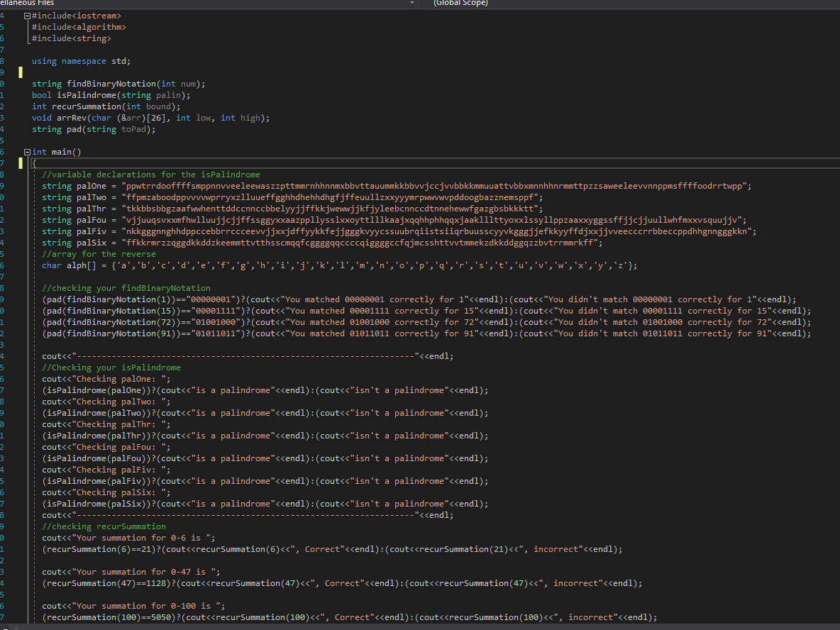This screenshot has height=630, width=840.
Task: Click the recurSummation(100)==5050 test line
Action: coord(350,618)
